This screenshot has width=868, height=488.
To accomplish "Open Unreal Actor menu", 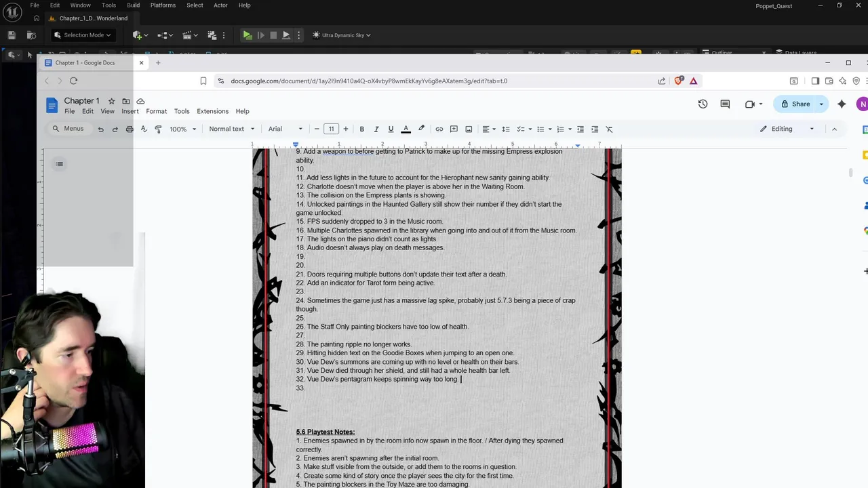I will (220, 5).
